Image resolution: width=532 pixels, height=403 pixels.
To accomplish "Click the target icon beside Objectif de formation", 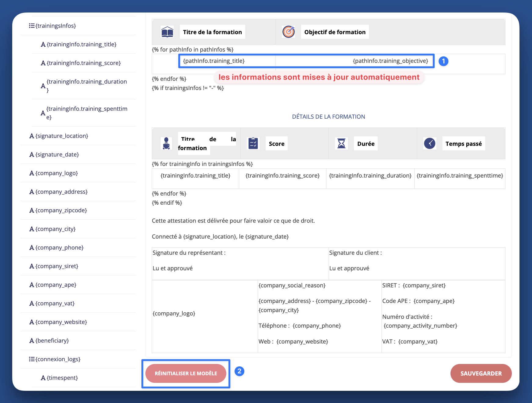I will [x=288, y=31].
